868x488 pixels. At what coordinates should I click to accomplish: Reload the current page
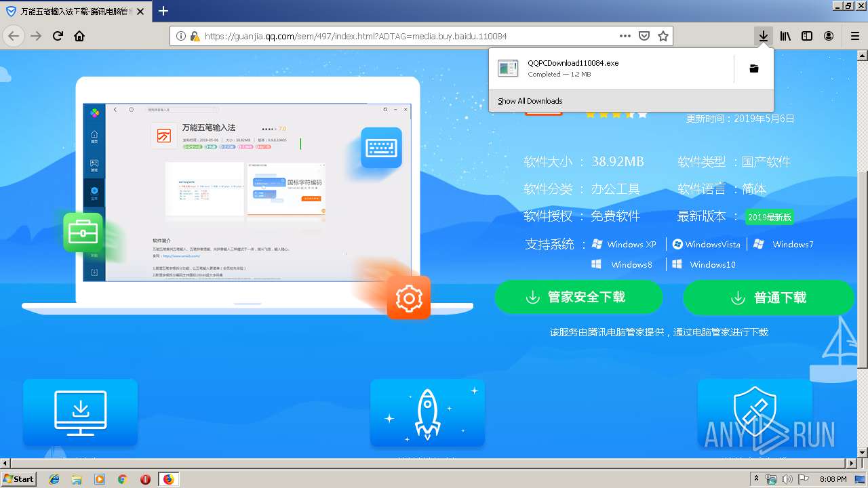(58, 36)
